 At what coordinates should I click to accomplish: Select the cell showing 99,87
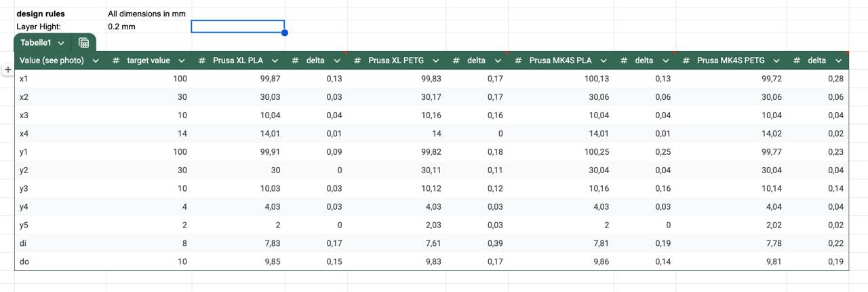click(238, 79)
